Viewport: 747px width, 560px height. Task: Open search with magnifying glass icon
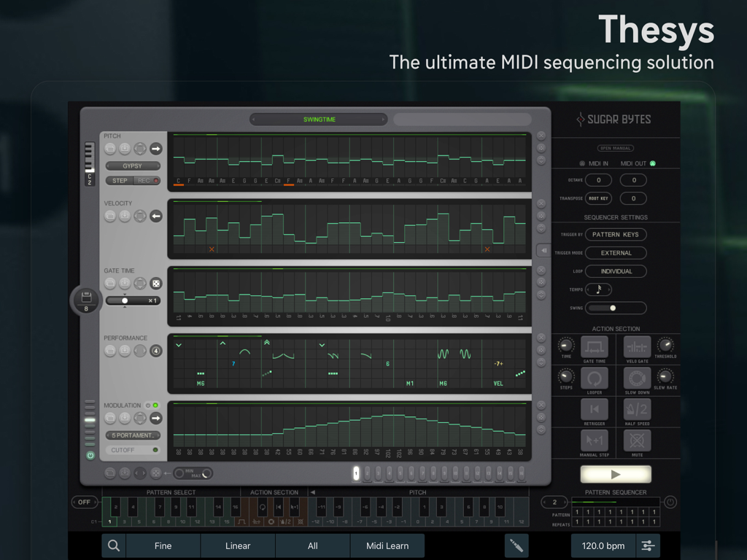tap(114, 545)
